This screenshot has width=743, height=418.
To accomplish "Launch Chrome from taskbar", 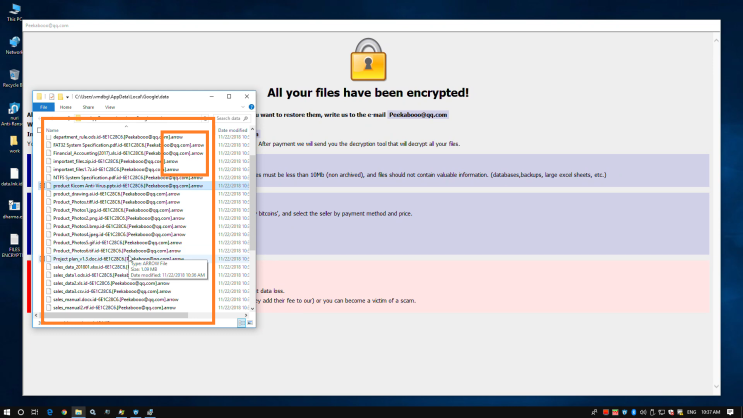I will (x=64, y=412).
